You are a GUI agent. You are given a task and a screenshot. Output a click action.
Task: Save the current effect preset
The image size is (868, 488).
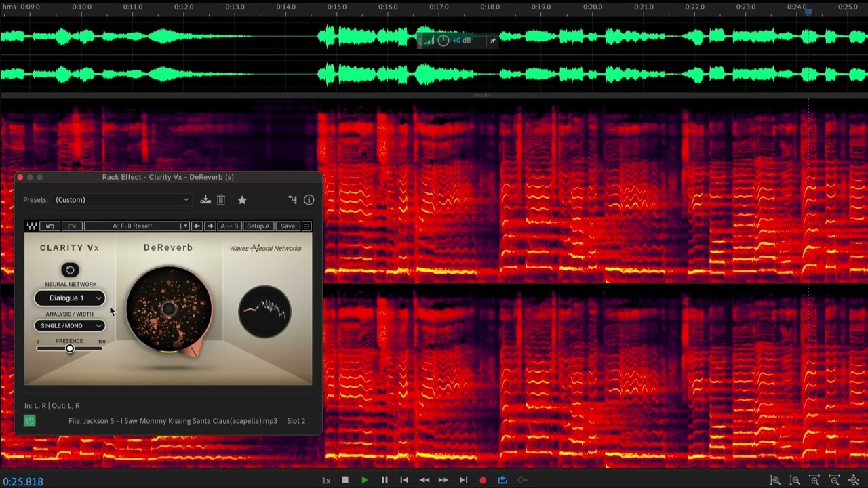205,200
